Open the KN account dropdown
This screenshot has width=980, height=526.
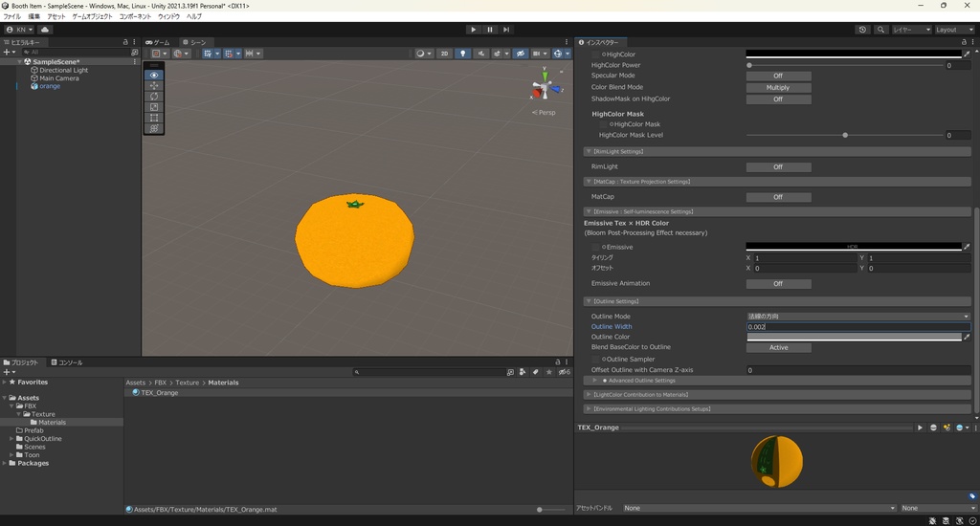(19, 30)
